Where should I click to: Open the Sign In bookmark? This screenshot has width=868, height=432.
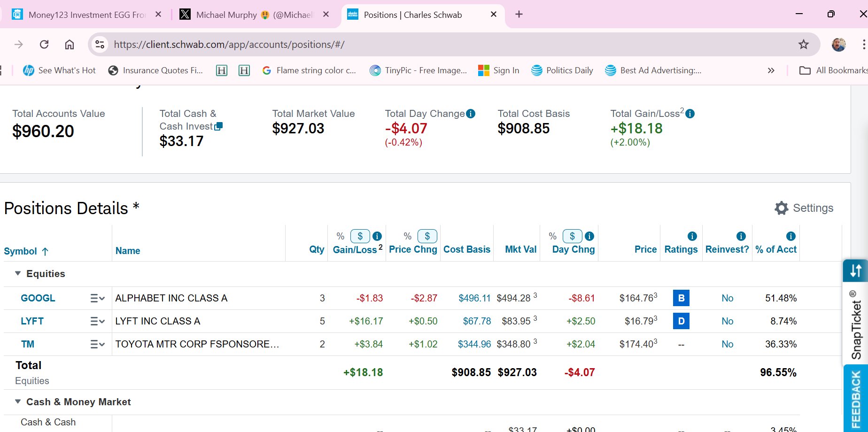pos(499,70)
